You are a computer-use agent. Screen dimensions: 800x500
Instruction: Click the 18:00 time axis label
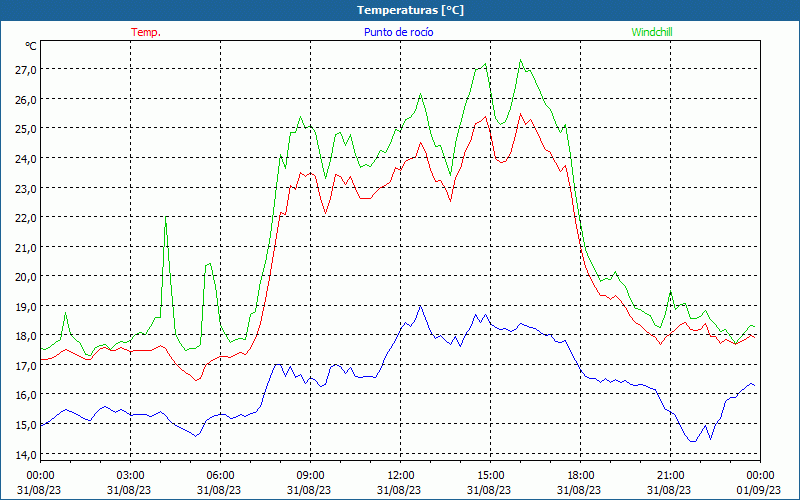(x=581, y=476)
